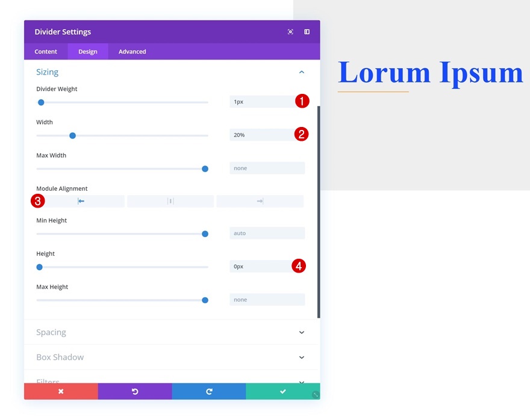Grab the modal resize handle icon
This screenshot has width=530, height=420.
click(316, 395)
